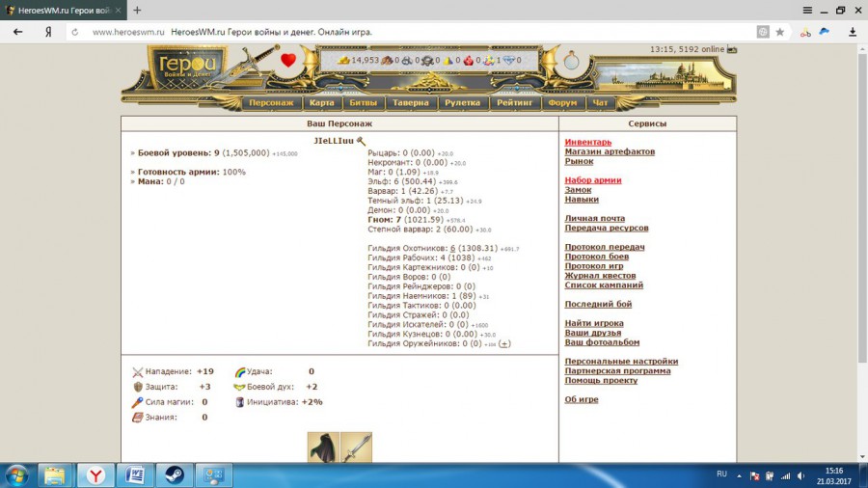This screenshot has width=868, height=488.
Task: Click the multicolored gems resource icon
Action: 489,60
